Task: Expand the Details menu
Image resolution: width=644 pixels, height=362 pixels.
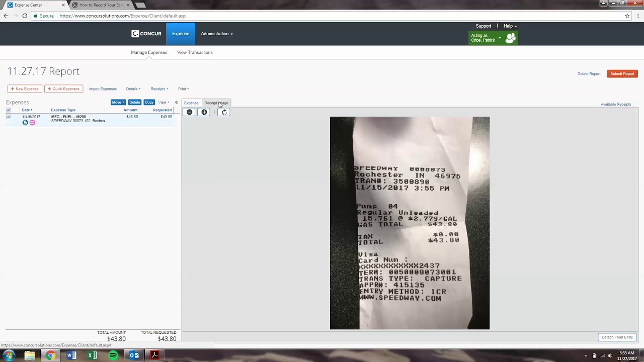Action: [x=133, y=89]
